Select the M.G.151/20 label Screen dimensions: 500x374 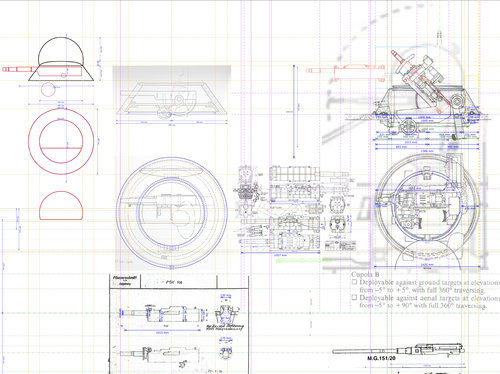point(381,358)
